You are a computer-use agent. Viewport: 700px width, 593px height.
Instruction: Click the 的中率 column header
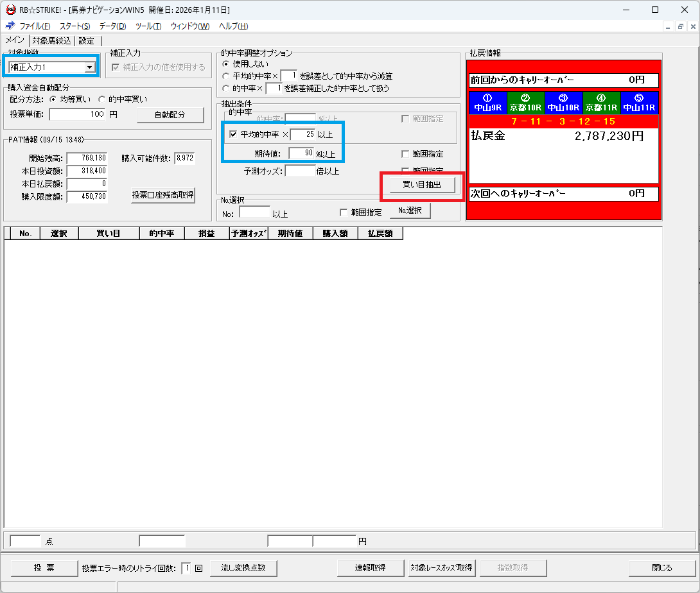(162, 234)
